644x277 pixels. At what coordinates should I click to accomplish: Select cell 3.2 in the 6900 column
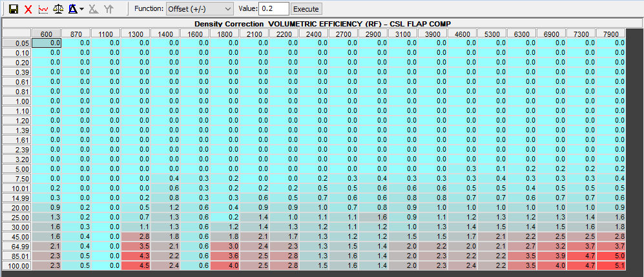[552, 246]
